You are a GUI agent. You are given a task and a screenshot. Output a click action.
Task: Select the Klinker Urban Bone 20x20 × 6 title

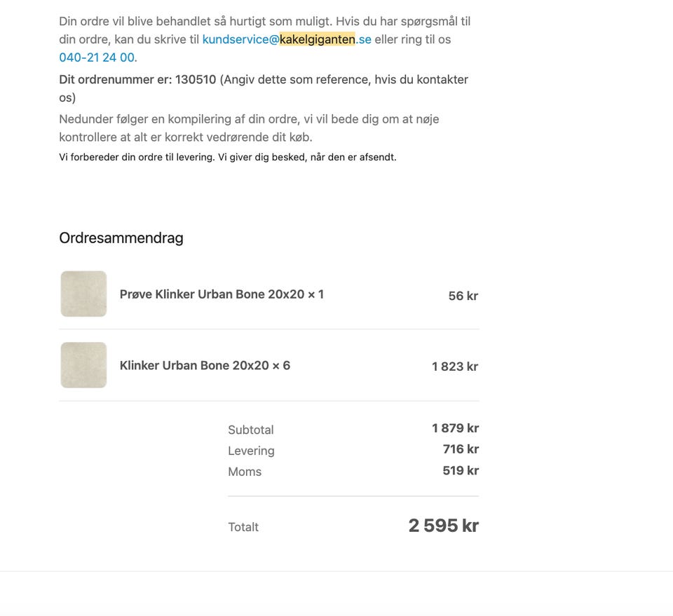coord(205,365)
